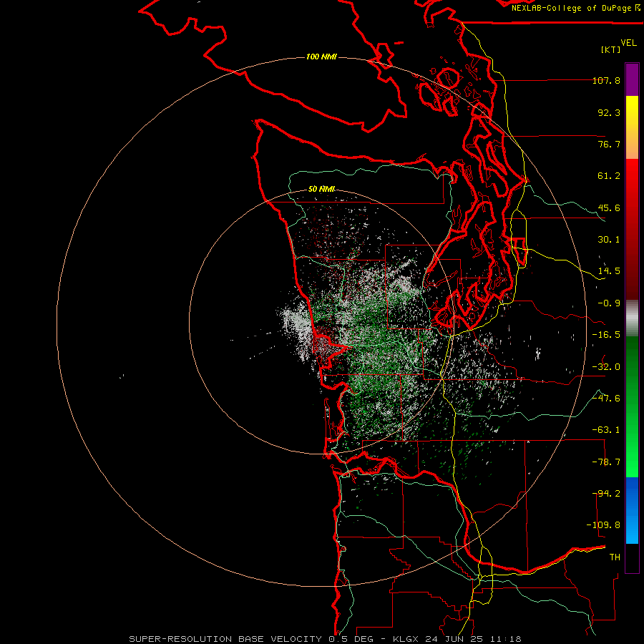
Task: Click the blue segment of velocity color bar
Action: click(x=632, y=510)
